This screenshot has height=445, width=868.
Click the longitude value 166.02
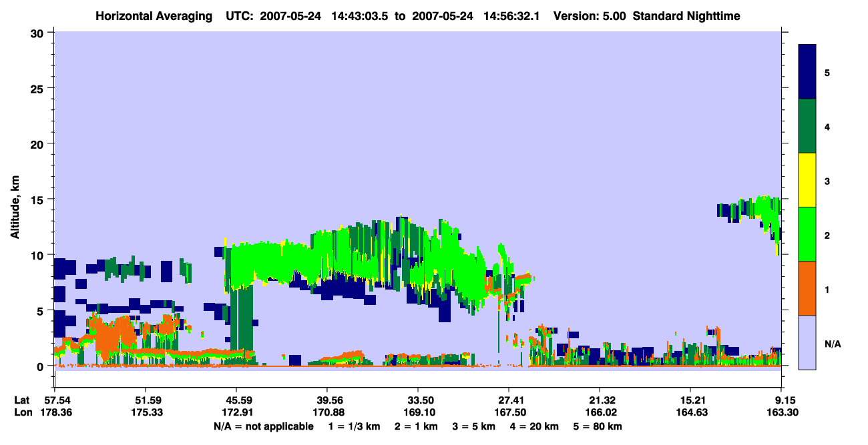coord(600,412)
